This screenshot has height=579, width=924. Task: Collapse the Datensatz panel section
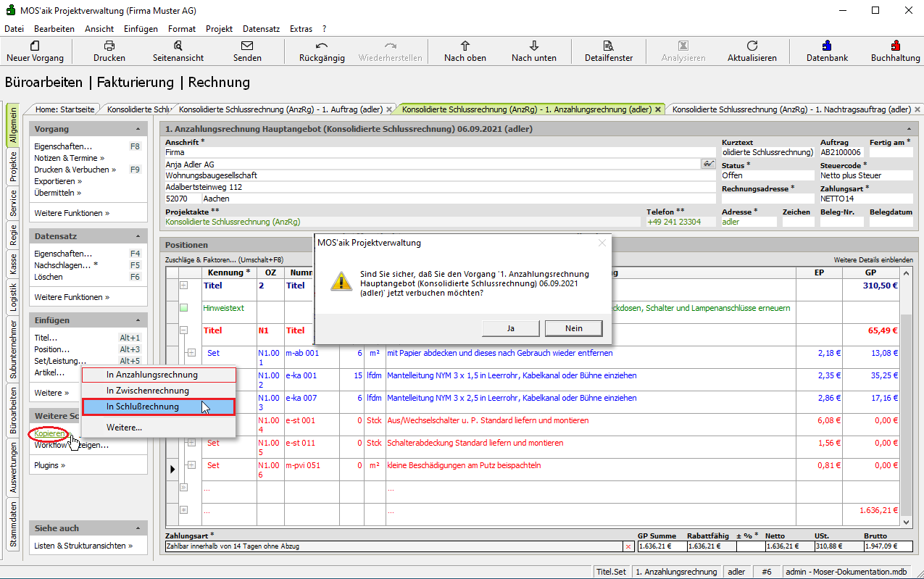pyautogui.click(x=138, y=236)
